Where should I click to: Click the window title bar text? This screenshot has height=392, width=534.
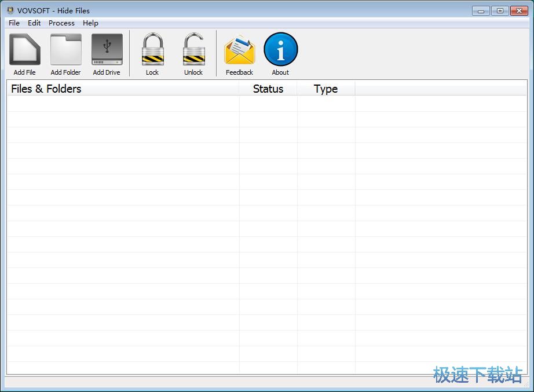pyautogui.click(x=54, y=10)
